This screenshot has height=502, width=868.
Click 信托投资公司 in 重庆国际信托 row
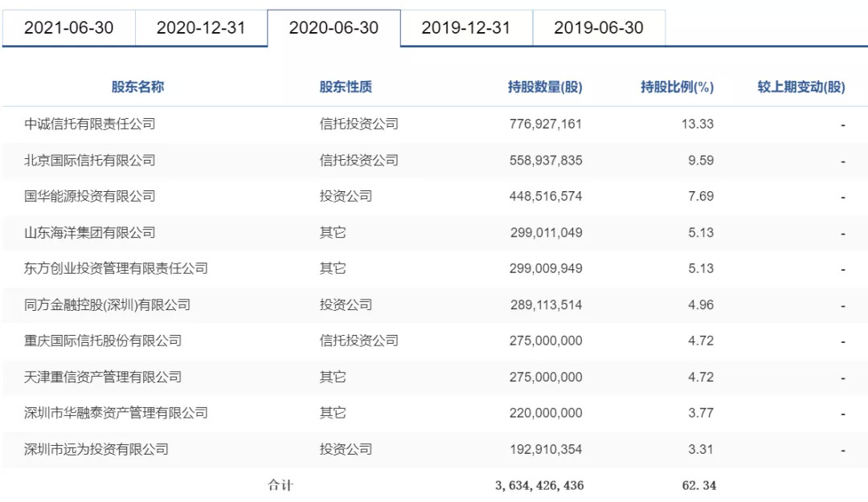pyautogui.click(x=358, y=341)
